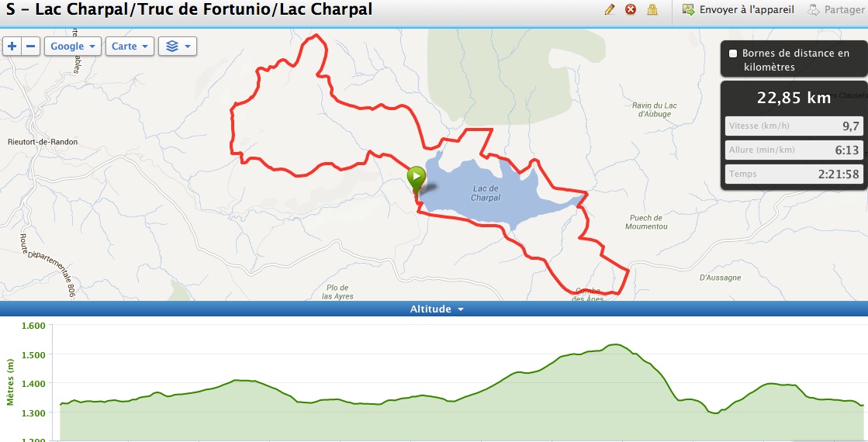The height and width of the screenshot is (442, 868).
Task: Click the 1.600 altitude axis label
Action: point(33,325)
